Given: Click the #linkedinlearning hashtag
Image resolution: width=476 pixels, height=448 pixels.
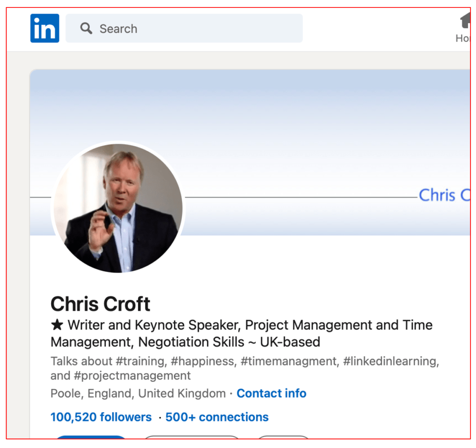Looking at the screenshot, I should click(x=390, y=361).
